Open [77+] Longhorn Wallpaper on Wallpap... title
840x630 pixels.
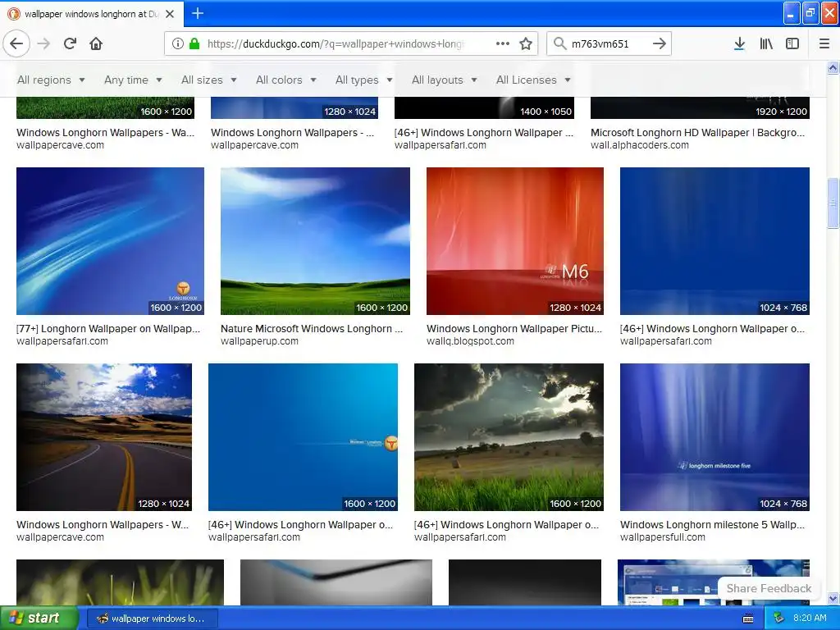[x=108, y=328]
